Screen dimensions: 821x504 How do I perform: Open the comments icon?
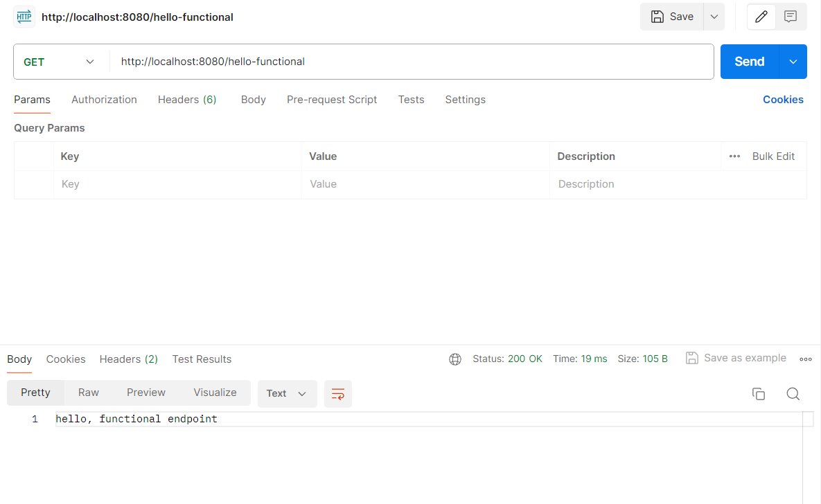point(791,17)
